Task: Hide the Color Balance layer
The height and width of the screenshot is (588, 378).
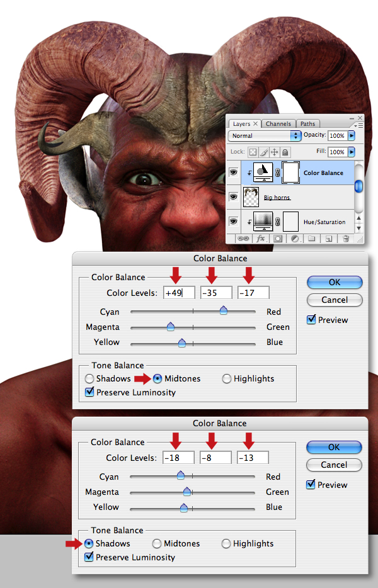Action: [234, 172]
